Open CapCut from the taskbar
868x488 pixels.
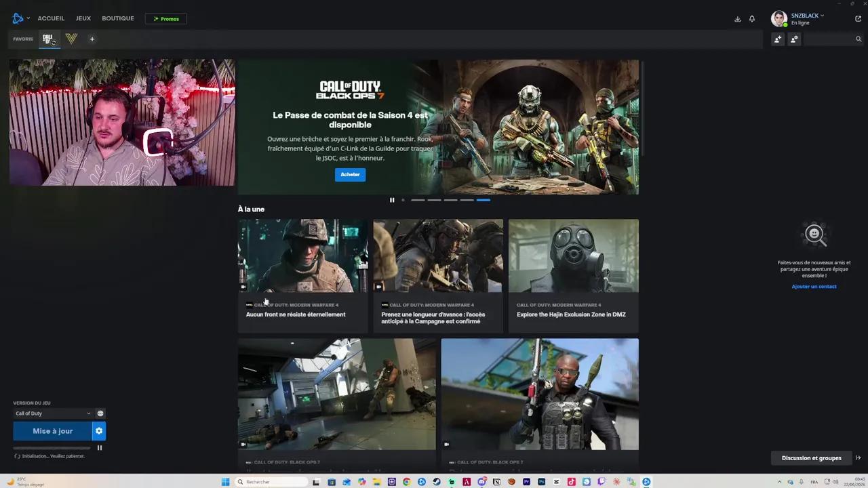click(556, 482)
